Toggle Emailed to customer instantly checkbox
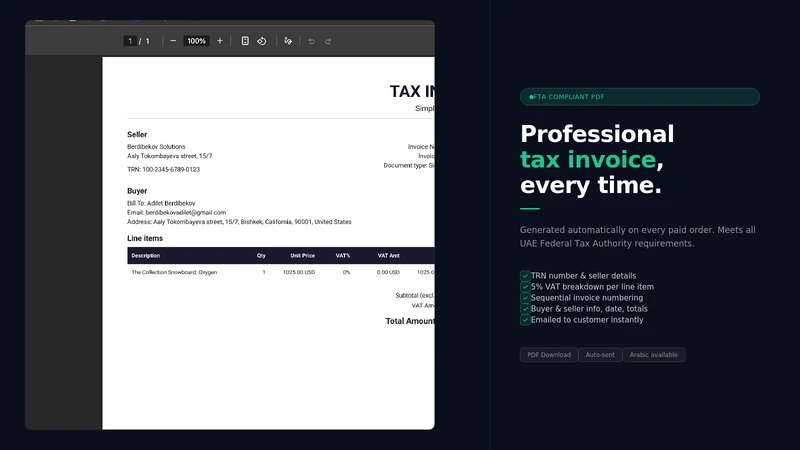The height and width of the screenshot is (450, 800). 525,320
